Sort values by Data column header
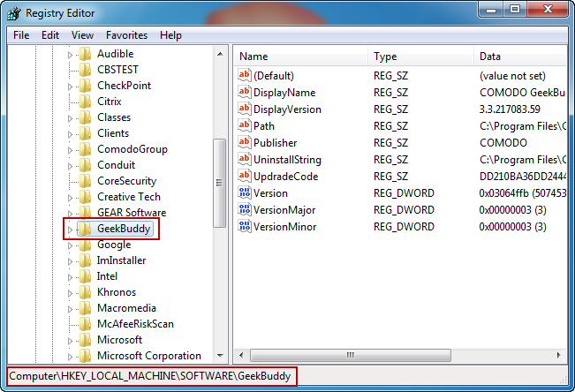 [x=521, y=57]
